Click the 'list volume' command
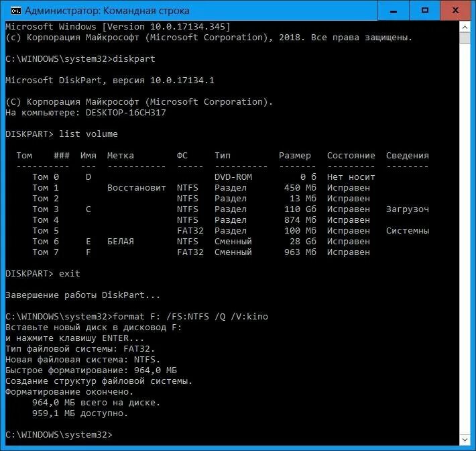 [x=88, y=134]
